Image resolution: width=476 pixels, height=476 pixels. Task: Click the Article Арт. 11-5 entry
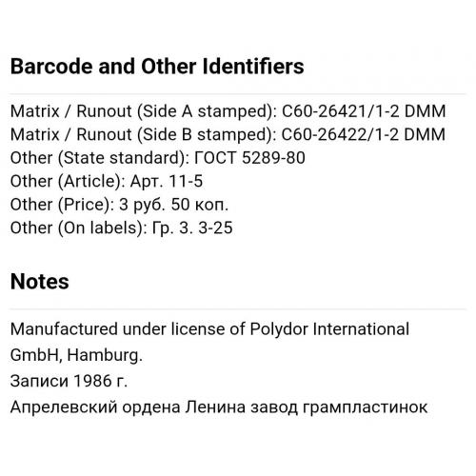click(107, 181)
